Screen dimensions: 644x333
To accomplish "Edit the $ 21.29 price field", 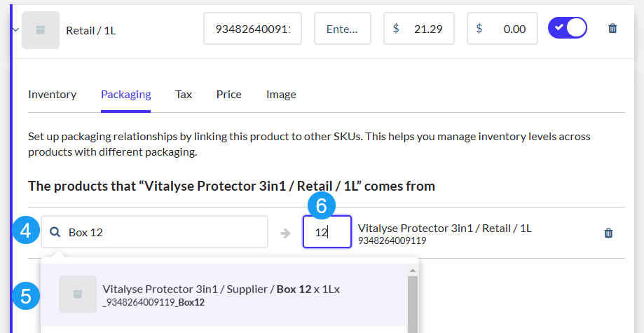I will tap(419, 28).
